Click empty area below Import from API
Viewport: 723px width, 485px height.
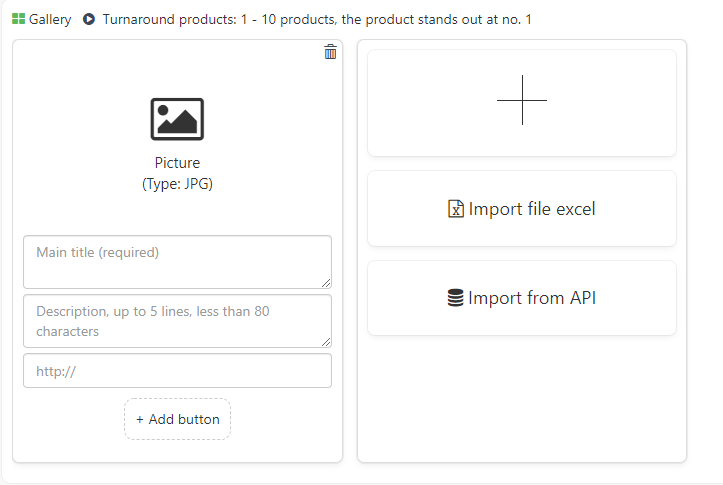pos(522,399)
